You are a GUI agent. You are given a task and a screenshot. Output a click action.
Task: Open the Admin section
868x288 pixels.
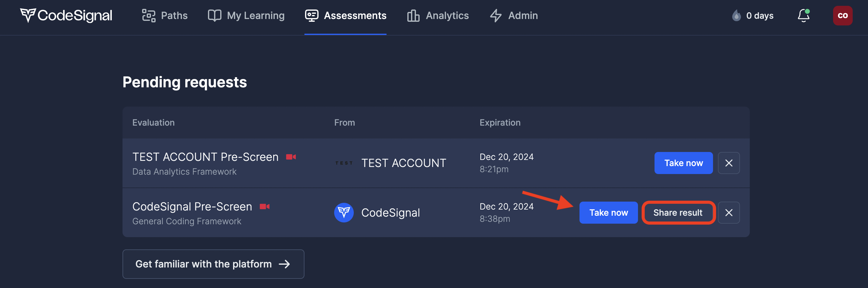[514, 16]
